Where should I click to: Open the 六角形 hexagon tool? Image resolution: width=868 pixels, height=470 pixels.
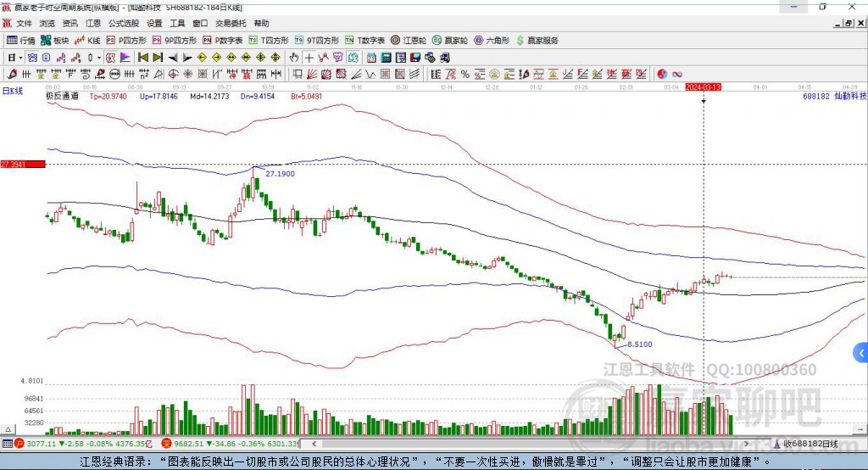coord(492,41)
